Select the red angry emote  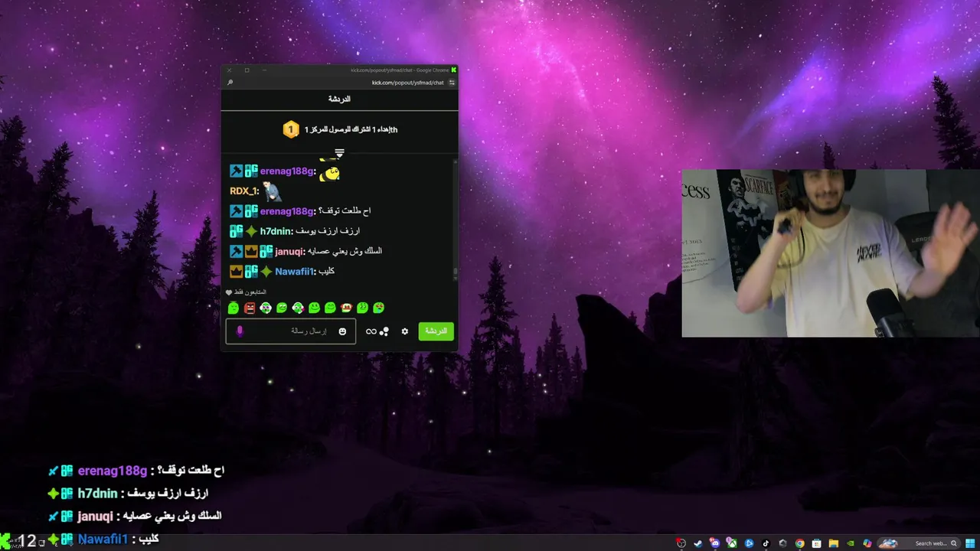coord(250,308)
